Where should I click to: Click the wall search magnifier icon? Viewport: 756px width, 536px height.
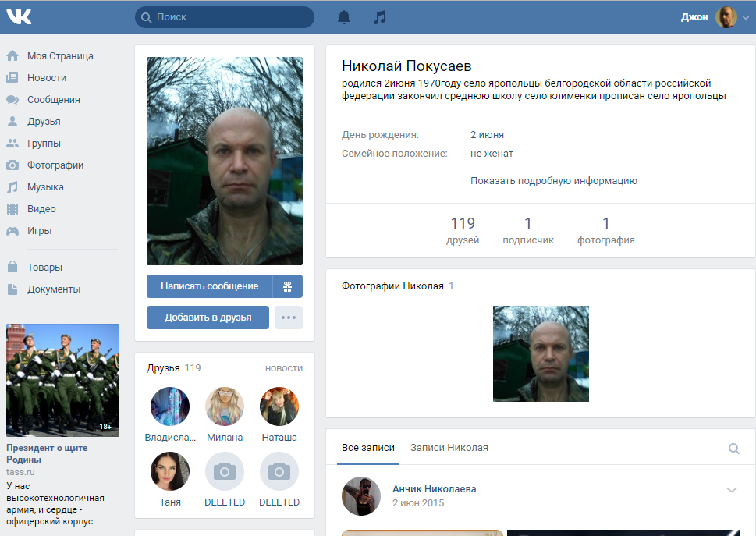click(733, 449)
